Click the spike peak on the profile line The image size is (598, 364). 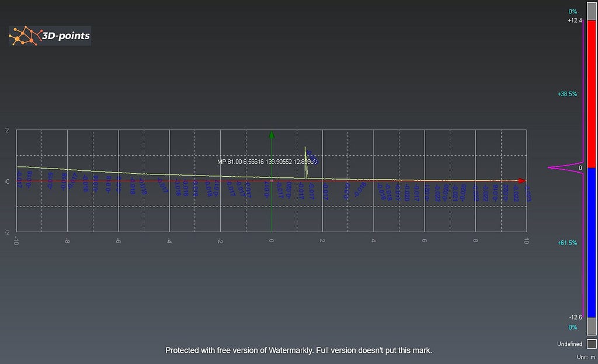305,148
